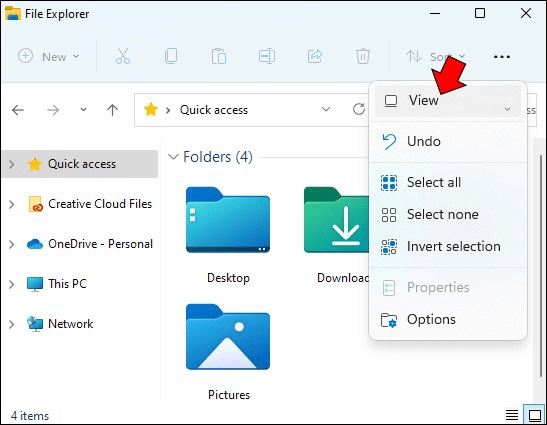Maximize the File Explorer window
This screenshot has height=425, width=547.
[480, 13]
